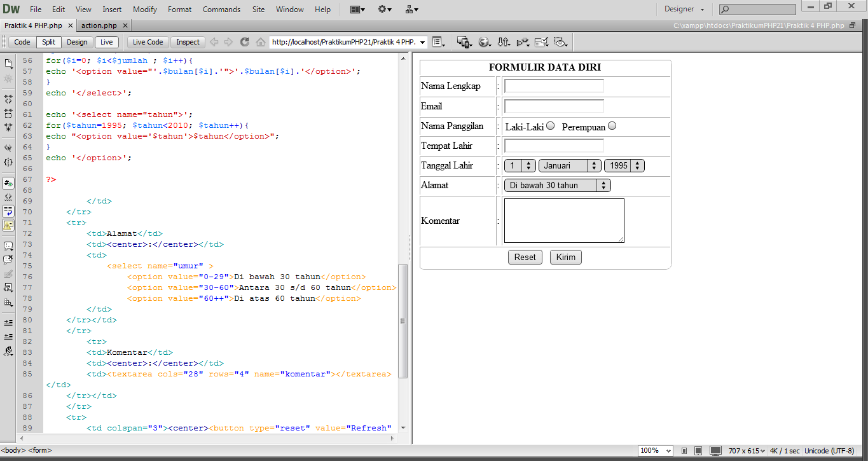
Task: Open Live View options icon
Action: pos(438,42)
